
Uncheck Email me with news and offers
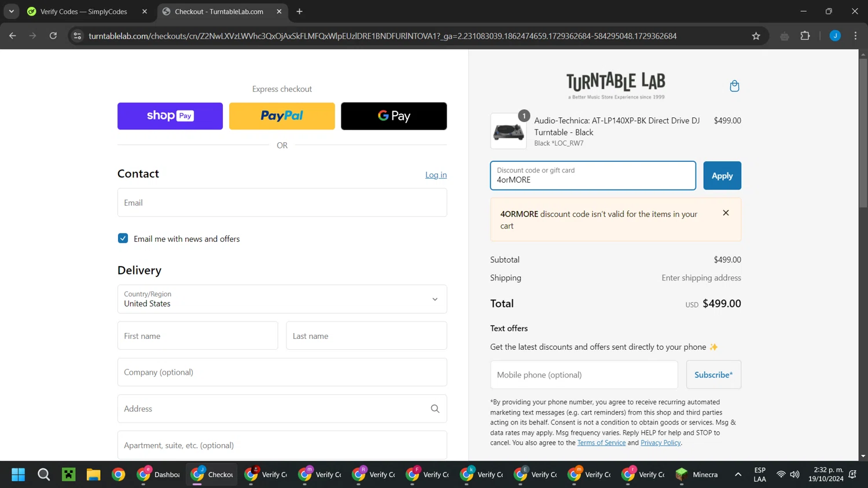tap(123, 238)
